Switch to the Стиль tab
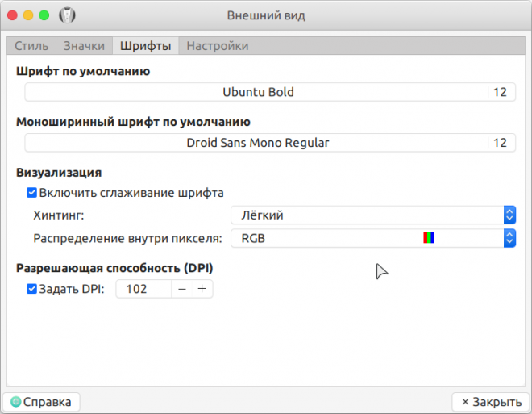This screenshot has height=414, width=532. 31,46
